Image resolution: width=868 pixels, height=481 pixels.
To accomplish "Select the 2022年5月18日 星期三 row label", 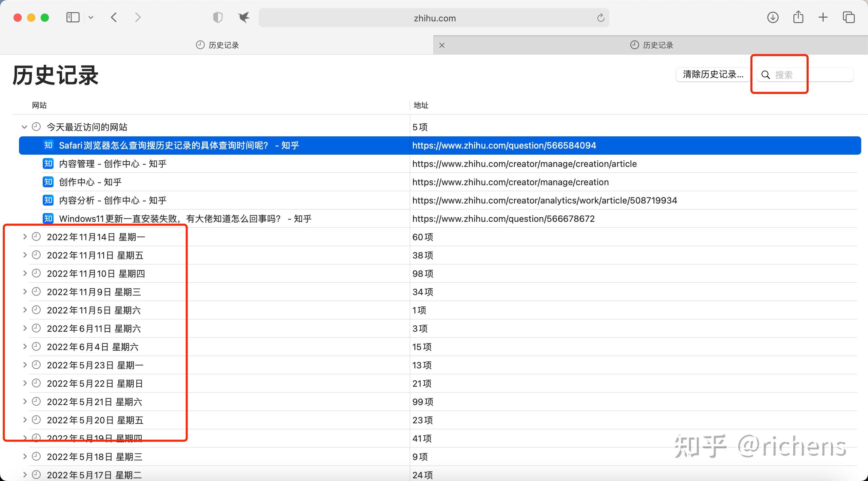I will tap(95, 457).
